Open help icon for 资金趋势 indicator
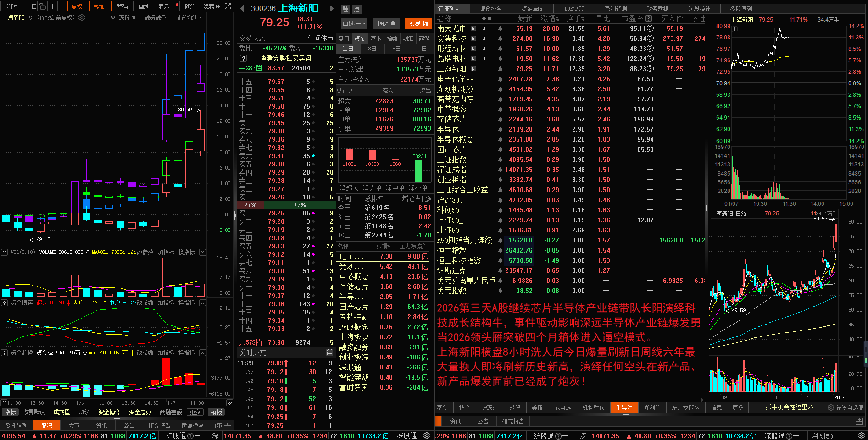 point(5,352)
